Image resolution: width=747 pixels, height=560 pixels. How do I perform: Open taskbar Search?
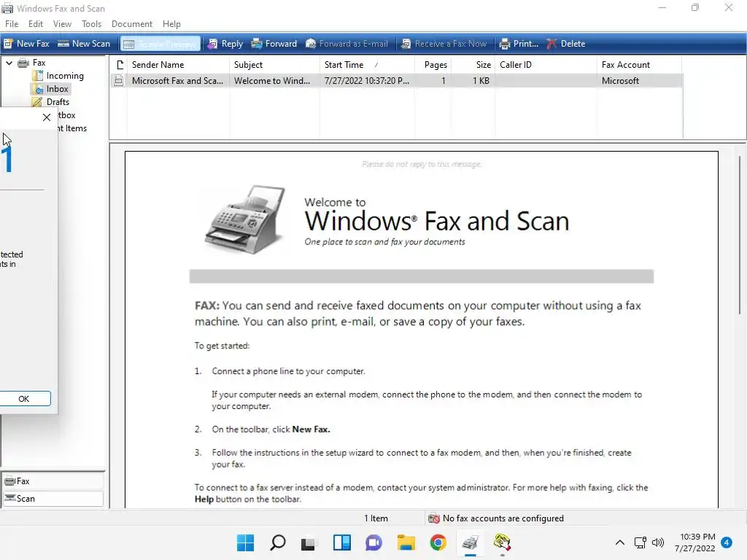coord(278,542)
